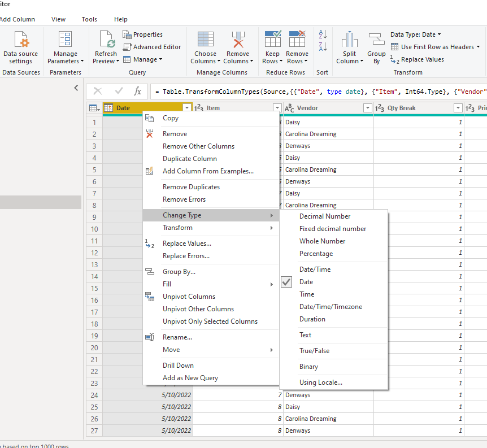This screenshot has width=487, height=448.
Task: Click Vendor column ABC type icon
Action: tap(289, 108)
